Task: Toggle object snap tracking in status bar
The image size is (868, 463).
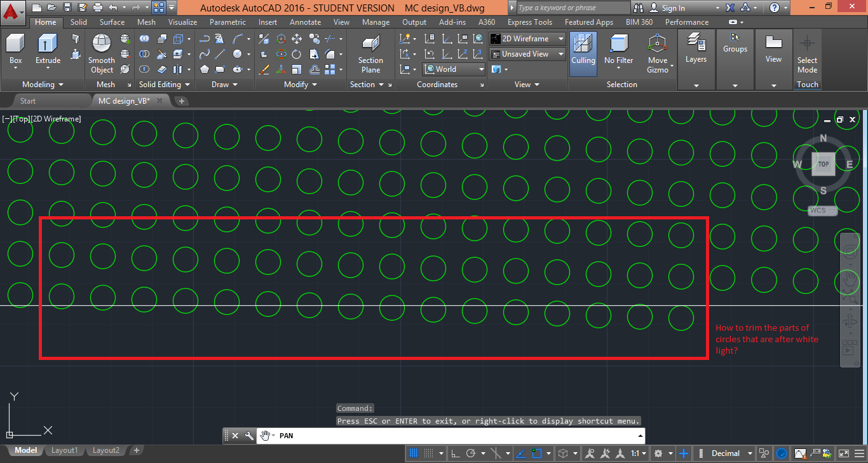Action: pos(520,453)
